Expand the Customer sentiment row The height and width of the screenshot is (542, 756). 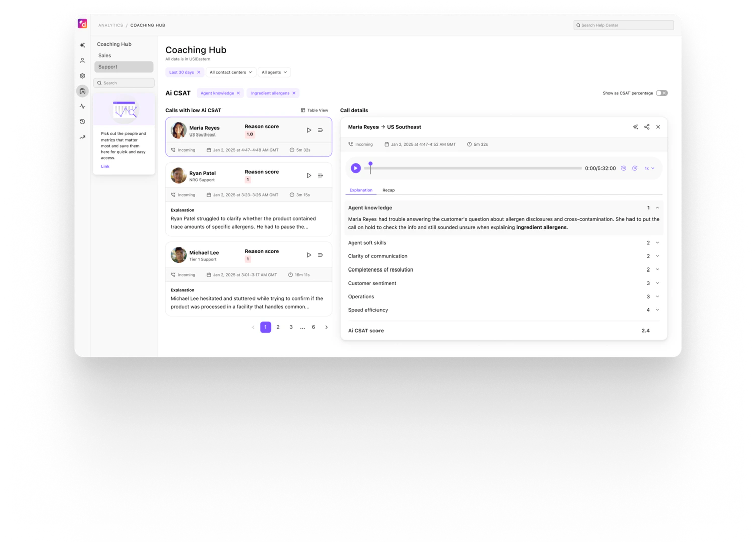[657, 283]
